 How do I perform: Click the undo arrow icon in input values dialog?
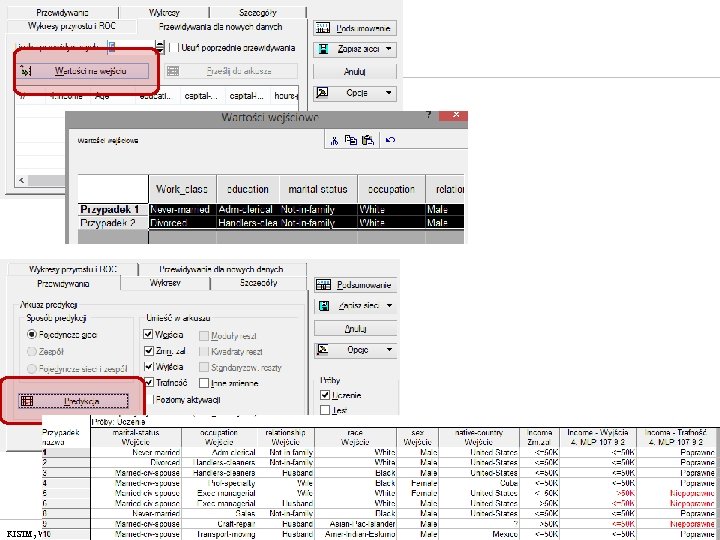click(x=390, y=140)
